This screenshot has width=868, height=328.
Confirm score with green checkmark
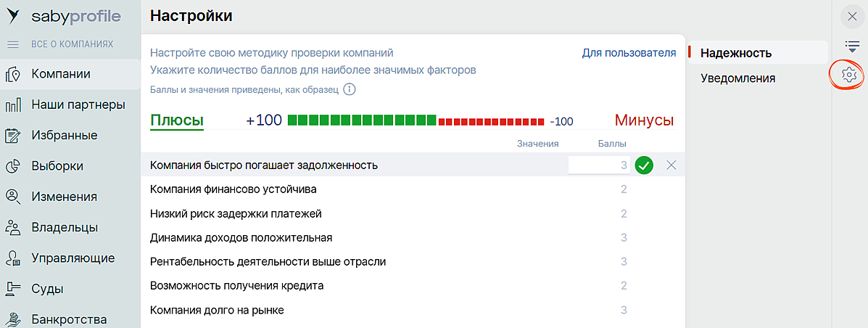[644, 165]
